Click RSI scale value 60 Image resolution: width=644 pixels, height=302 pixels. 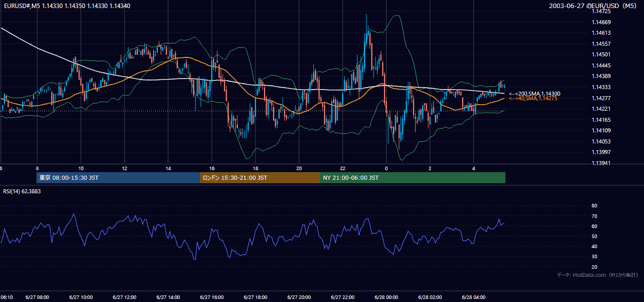click(x=594, y=226)
